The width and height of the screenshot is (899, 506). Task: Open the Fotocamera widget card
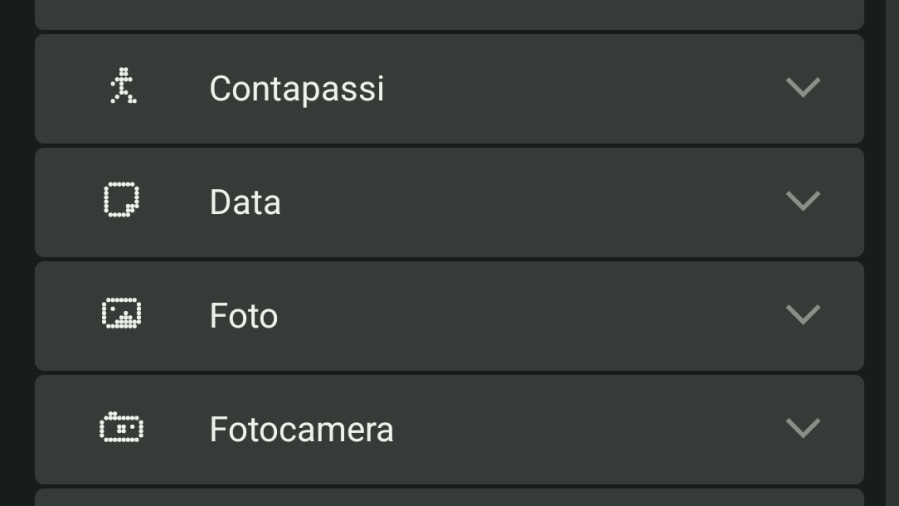click(450, 429)
